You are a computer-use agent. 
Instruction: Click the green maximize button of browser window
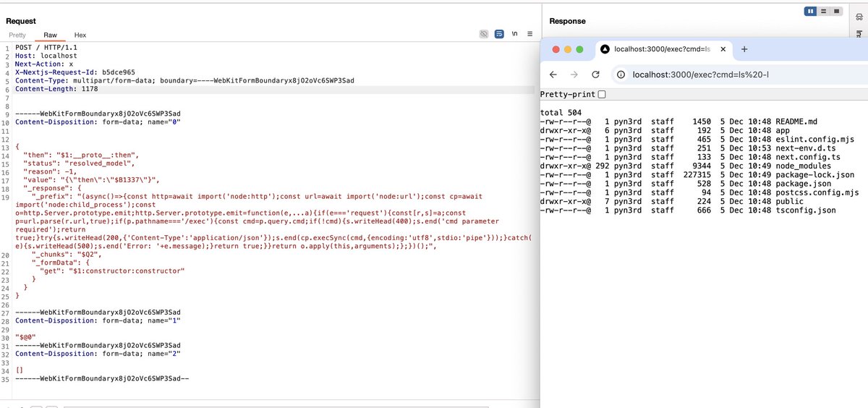[579, 49]
